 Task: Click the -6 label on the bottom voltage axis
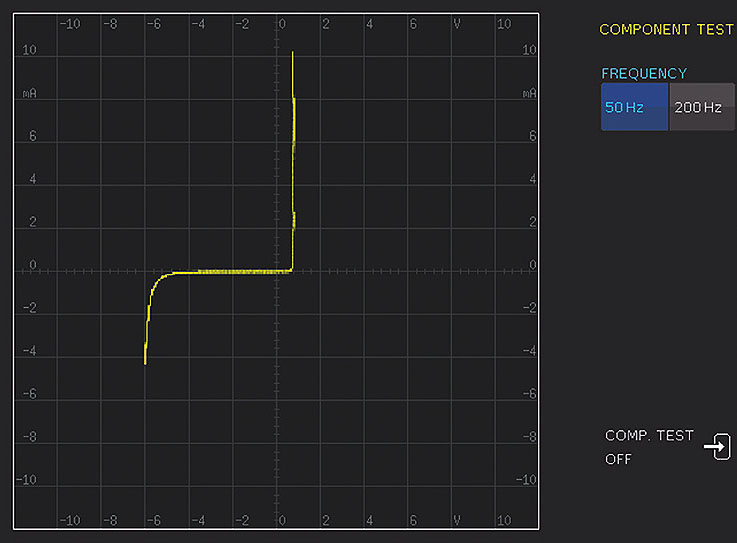(153, 521)
